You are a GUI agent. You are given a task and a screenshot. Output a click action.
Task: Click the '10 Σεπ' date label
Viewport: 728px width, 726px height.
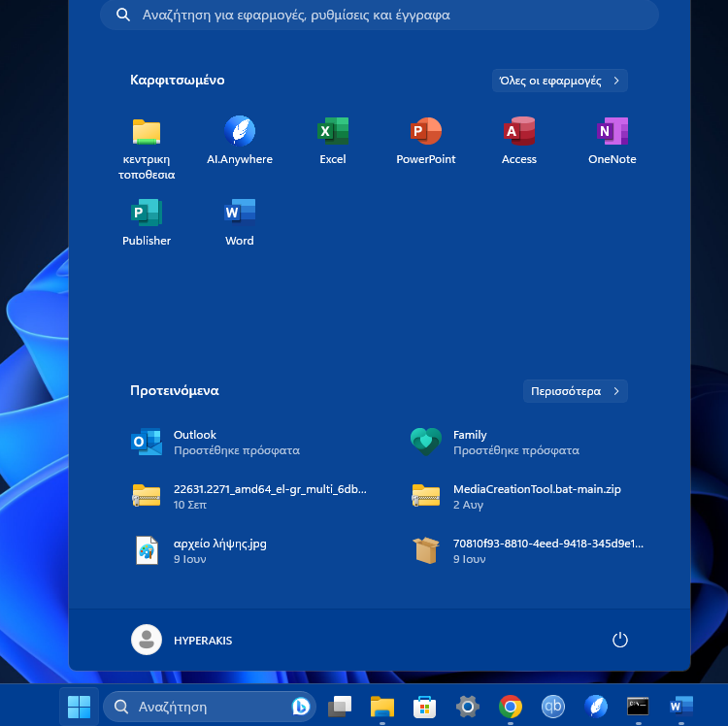click(190, 505)
